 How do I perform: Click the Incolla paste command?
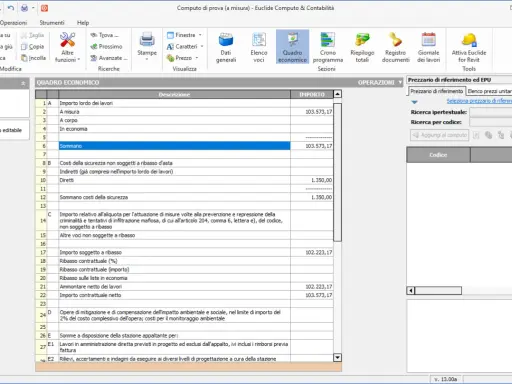click(x=33, y=58)
